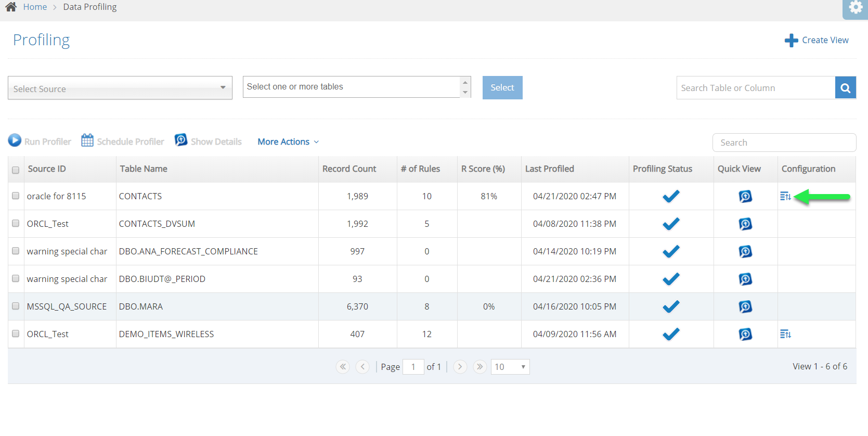Check the CONTACTS_DVSUM row checkbox

click(16, 223)
